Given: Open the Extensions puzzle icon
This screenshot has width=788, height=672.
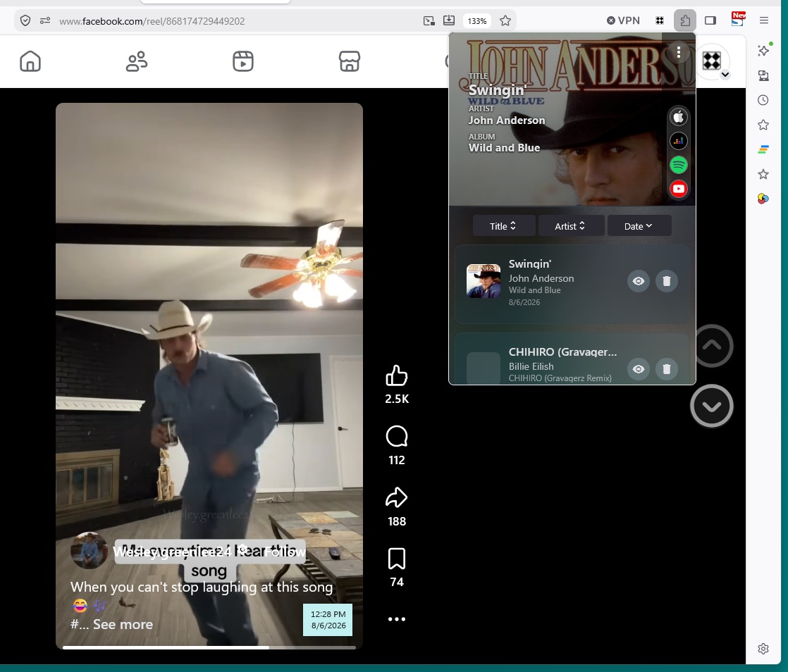Looking at the screenshot, I should [684, 20].
